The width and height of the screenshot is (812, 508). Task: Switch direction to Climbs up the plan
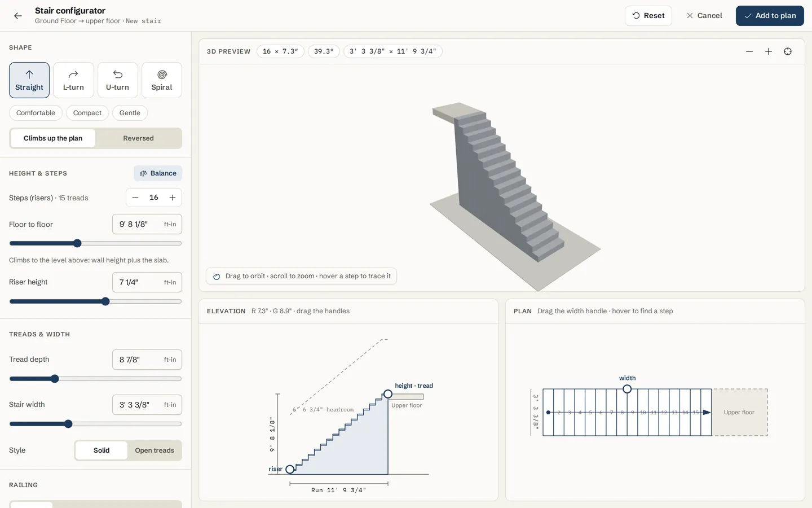[x=53, y=138]
